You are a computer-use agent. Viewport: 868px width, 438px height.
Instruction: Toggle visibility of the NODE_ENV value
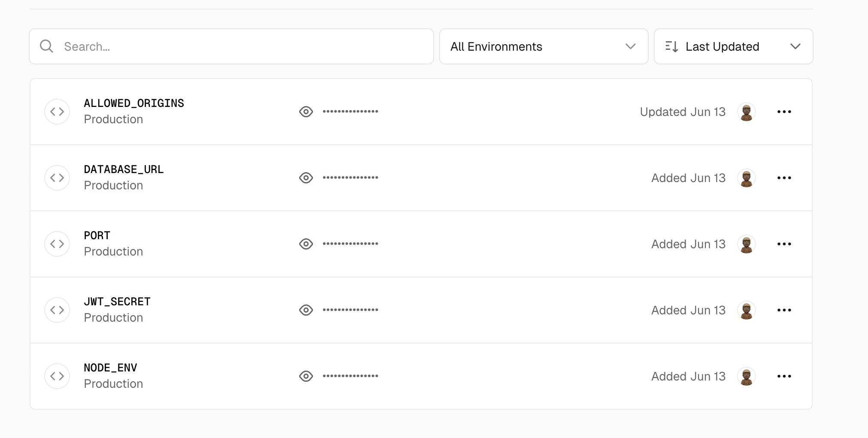pyautogui.click(x=306, y=376)
